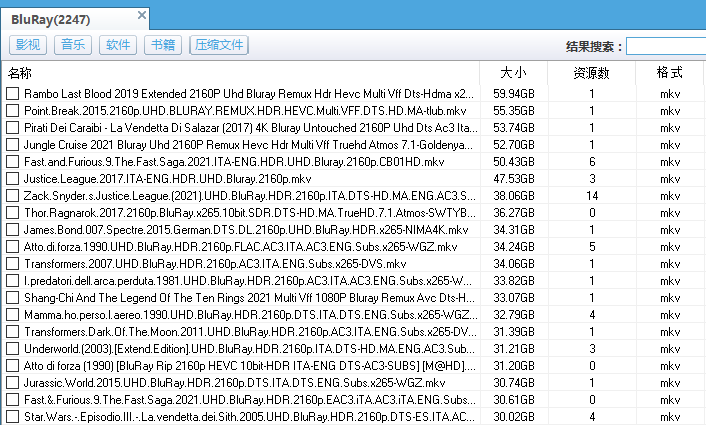
Task: Filter results by 音乐
Action: click(x=73, y=45)
